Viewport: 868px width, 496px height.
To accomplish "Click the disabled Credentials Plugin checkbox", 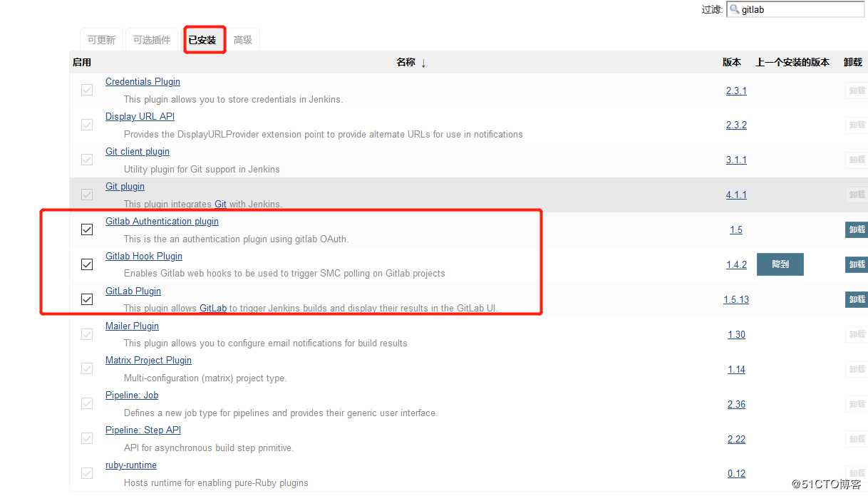I will pyautogui.click(x=87, y=90).
